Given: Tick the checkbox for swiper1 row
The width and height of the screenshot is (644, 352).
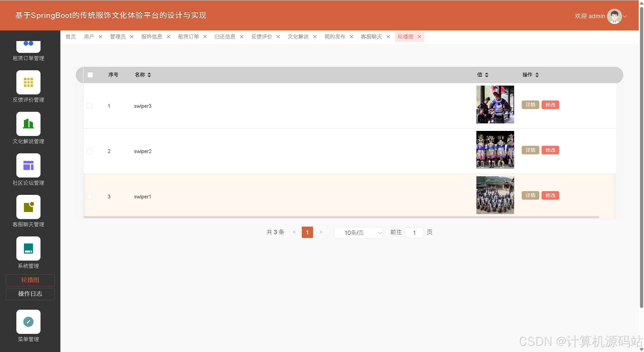Looking at the screenshot, I should click(89, 196).
